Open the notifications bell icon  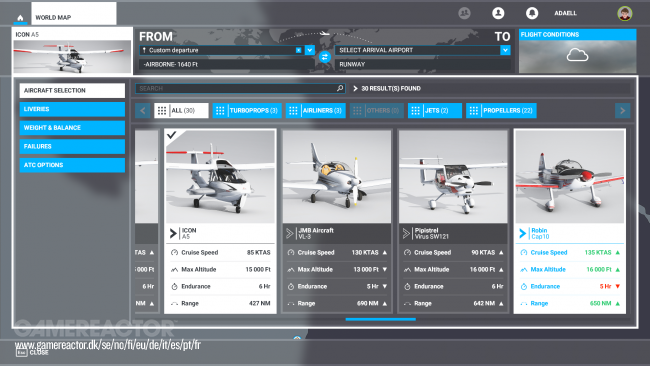532,13
